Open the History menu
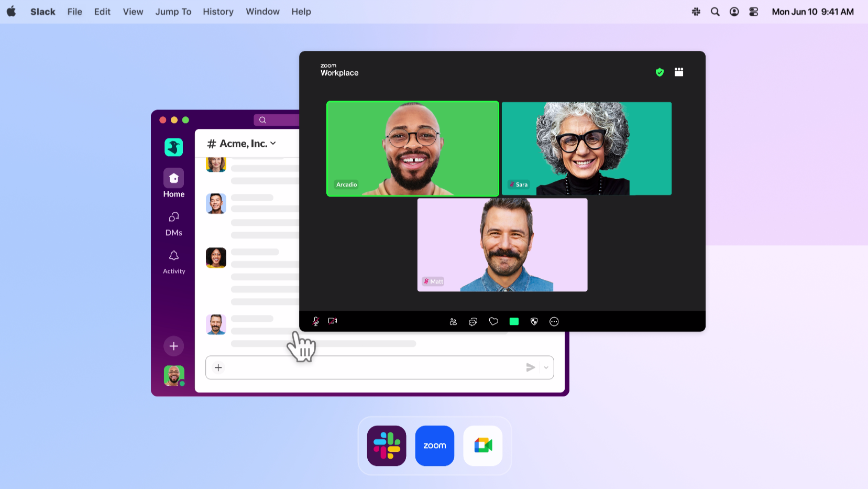The image size is (868, 489). coord(218,12)
